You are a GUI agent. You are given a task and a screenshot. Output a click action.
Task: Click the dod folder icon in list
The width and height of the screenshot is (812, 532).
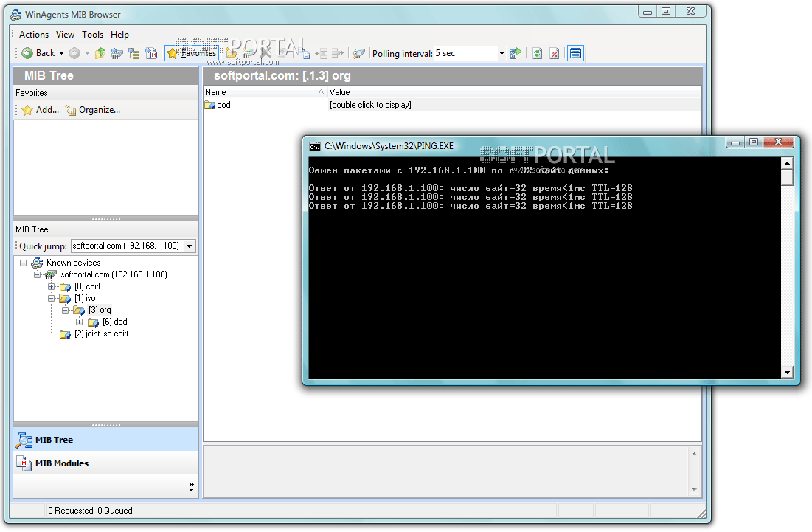coord(209,106)
